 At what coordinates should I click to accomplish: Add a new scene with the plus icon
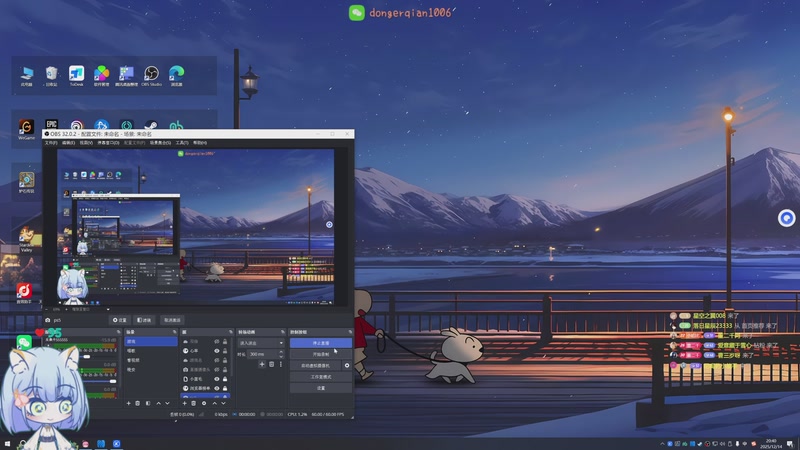point(129,404)
